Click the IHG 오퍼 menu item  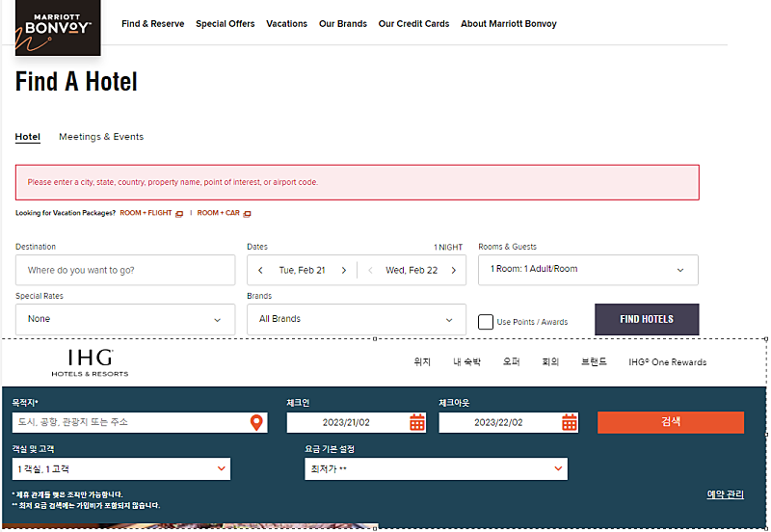pos(512,361)
